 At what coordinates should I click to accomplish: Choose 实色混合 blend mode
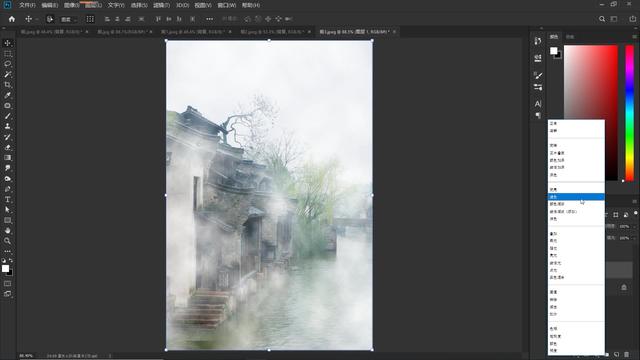click(x=576, y=278)
